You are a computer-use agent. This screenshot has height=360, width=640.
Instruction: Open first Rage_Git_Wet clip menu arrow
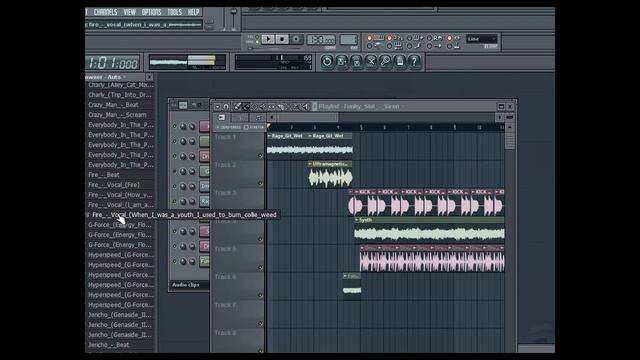(269, 136)
